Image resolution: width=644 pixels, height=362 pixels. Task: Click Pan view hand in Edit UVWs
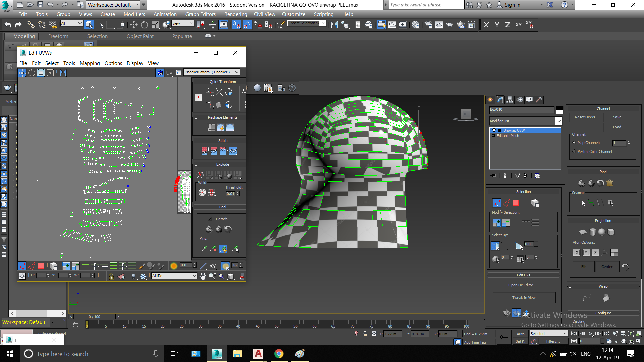(x=203, y=276)
